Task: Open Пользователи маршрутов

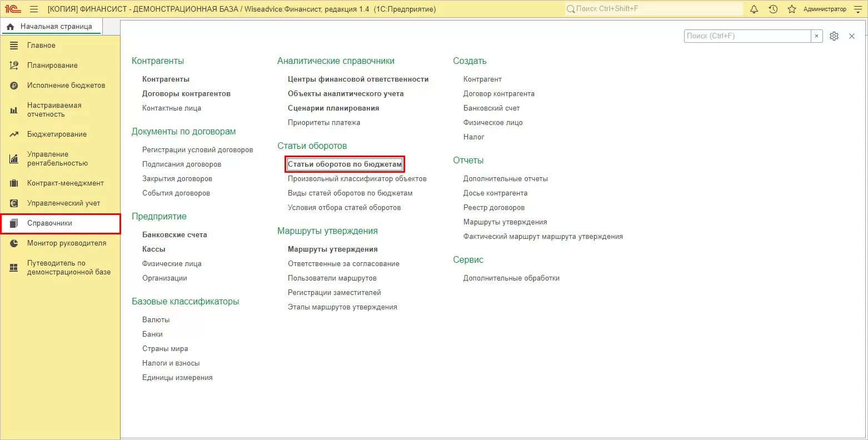Action: (332, 278)
